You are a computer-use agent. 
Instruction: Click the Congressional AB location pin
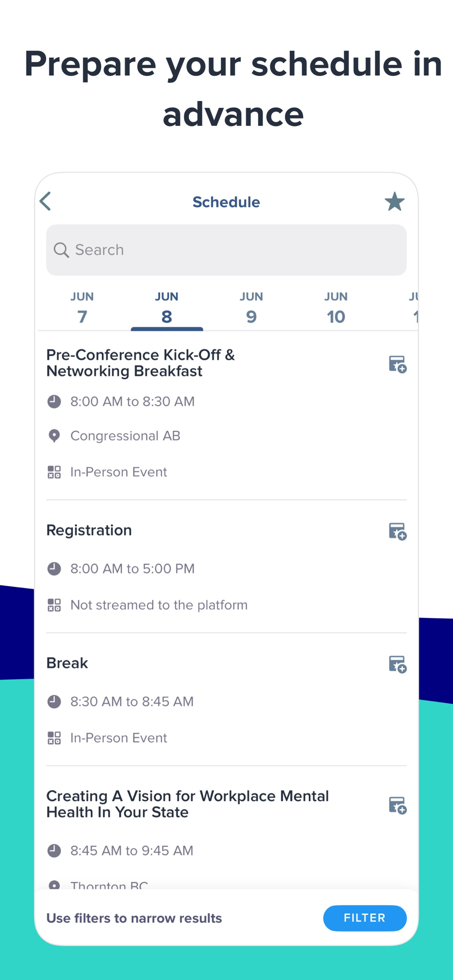(54, 436)
